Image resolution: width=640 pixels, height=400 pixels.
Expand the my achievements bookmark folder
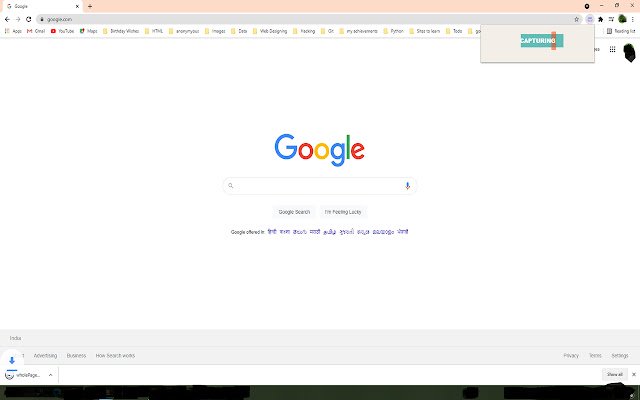[358, 31]
